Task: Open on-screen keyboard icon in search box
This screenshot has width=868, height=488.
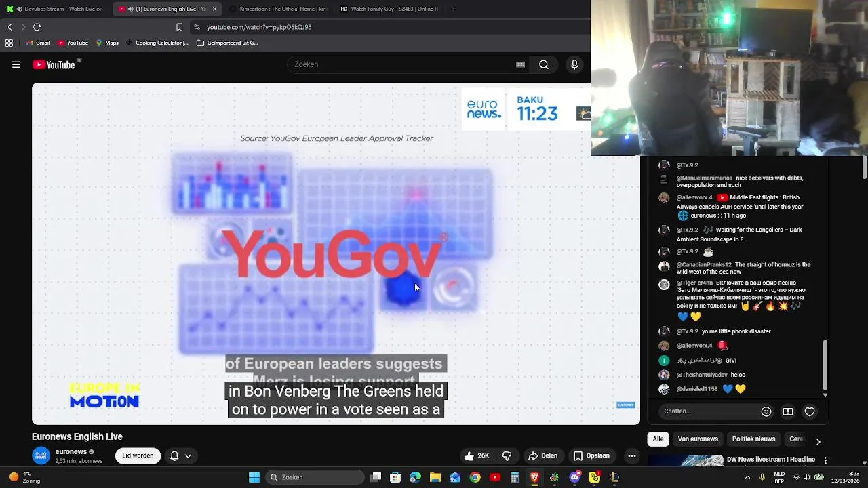Action: pyautogui.click(x=520, y=65)
